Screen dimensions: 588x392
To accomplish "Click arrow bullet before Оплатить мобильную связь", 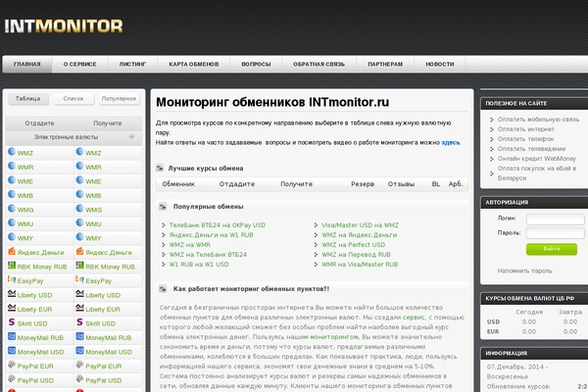I will pyautogui.click(x=492, y=120).
